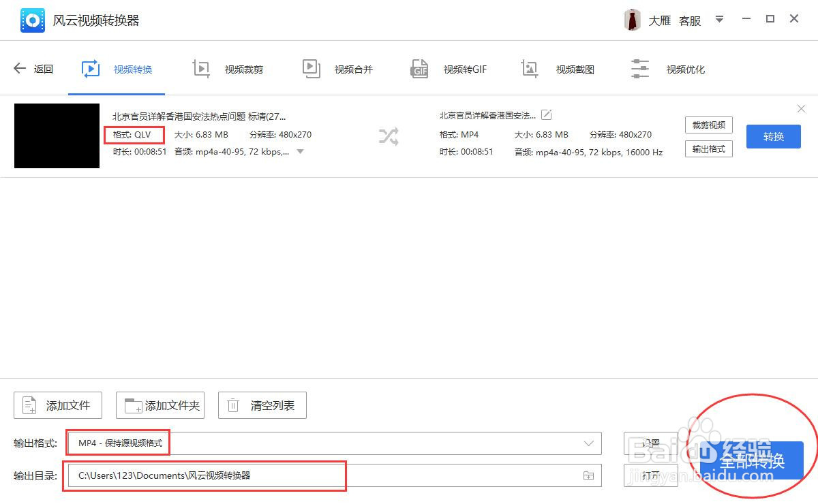Click the 添加文件 button
The image size is (818, 504).
pyautogui.click(x=58, y=405)
